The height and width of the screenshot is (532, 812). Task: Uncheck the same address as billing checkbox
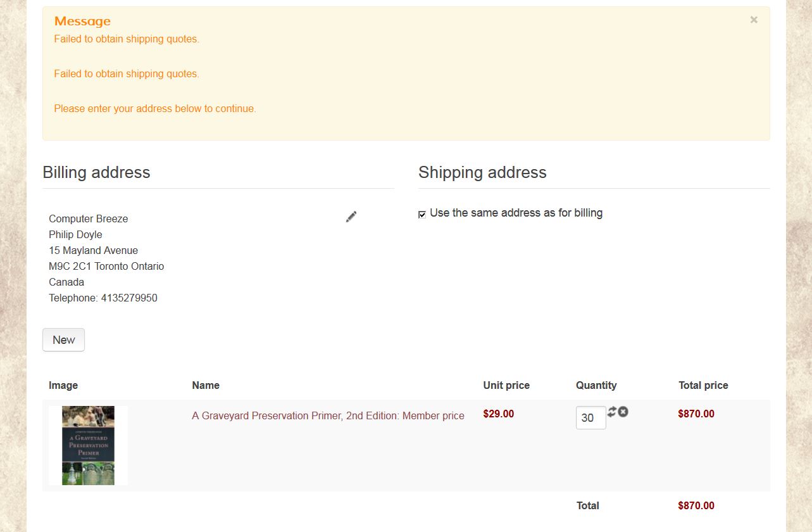click(422, 215)
